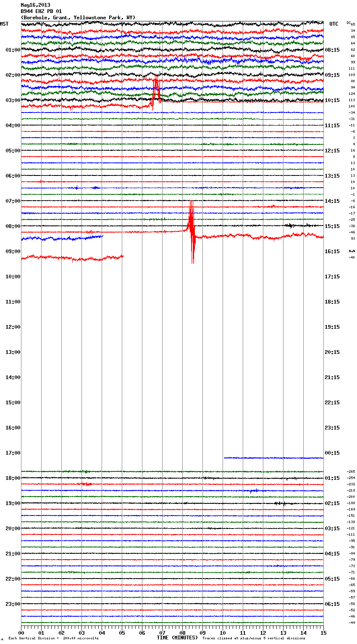Click the 15:00 MST time label
Viewport: 357px width, 644px height.
pos(13,403)
